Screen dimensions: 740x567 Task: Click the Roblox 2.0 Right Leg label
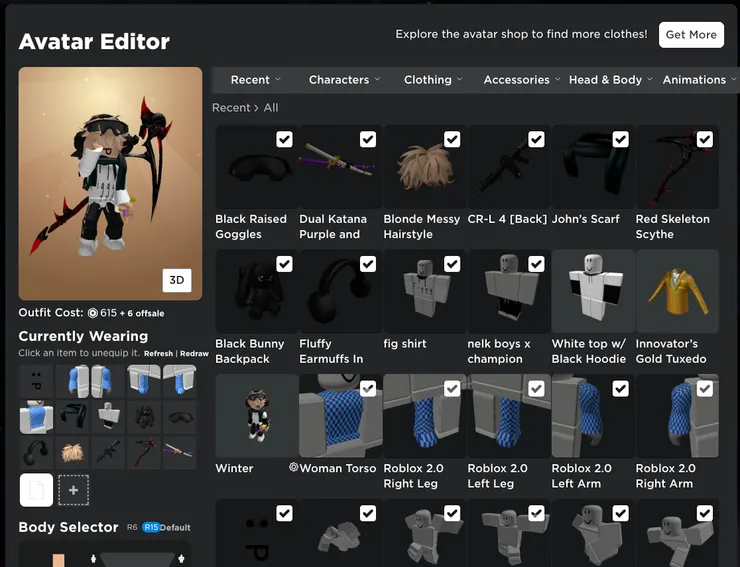pyautogui.click(x=413, y=476)
